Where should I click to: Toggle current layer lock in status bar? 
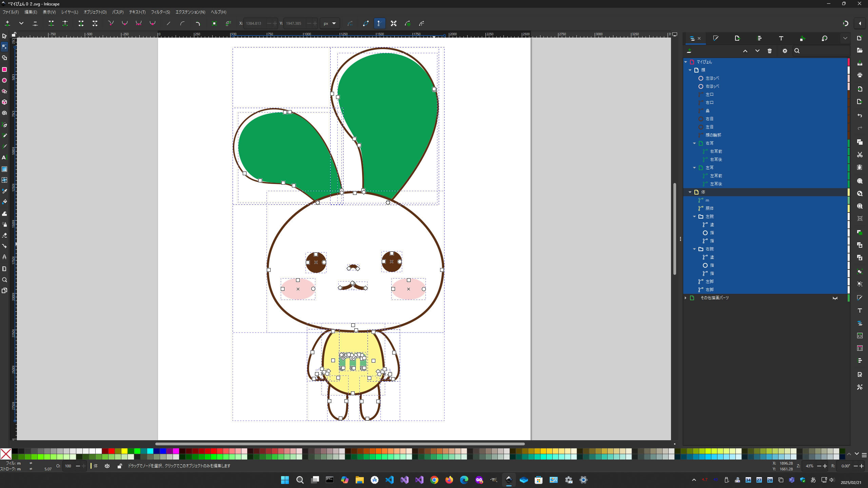click(x=119, y=466)
